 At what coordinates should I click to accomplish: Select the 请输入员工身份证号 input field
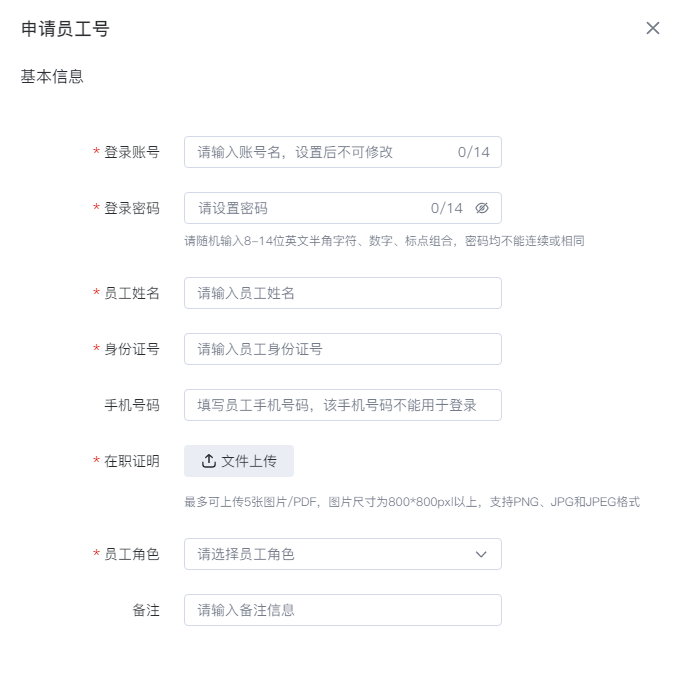(343, 349)
